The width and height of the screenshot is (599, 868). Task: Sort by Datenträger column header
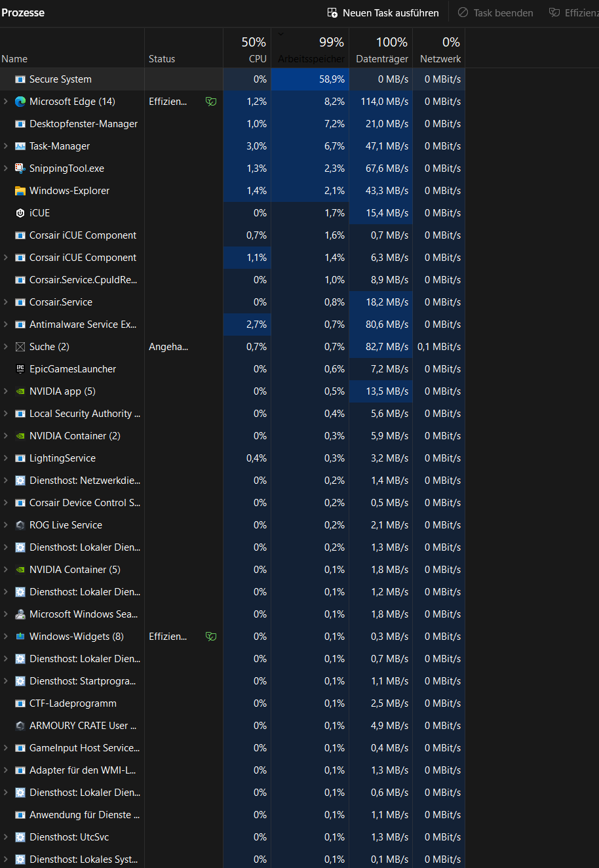pos(381,49)
